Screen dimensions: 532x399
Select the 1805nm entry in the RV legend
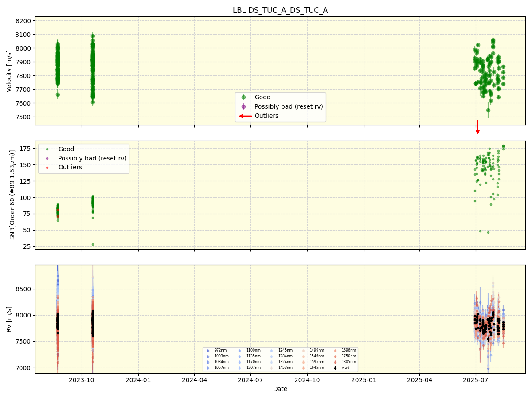pyautogui.click(x=344, y=362)
